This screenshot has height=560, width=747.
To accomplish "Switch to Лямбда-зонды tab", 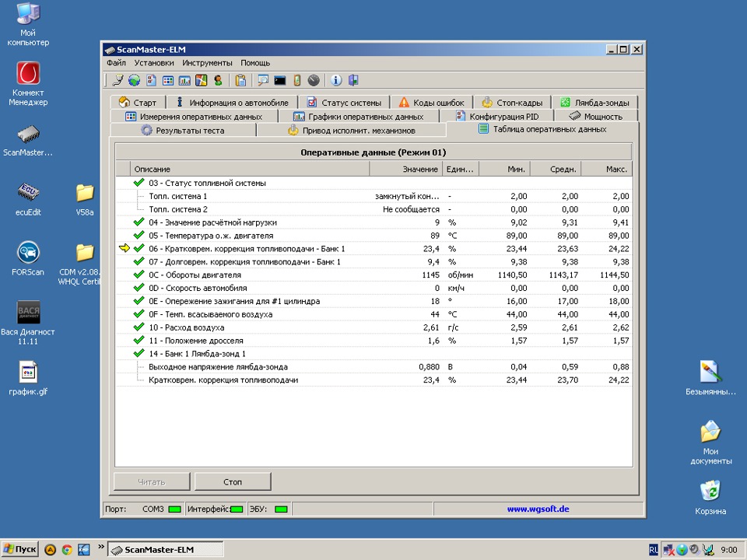I will pyautogui.click(x=594, y=103).
